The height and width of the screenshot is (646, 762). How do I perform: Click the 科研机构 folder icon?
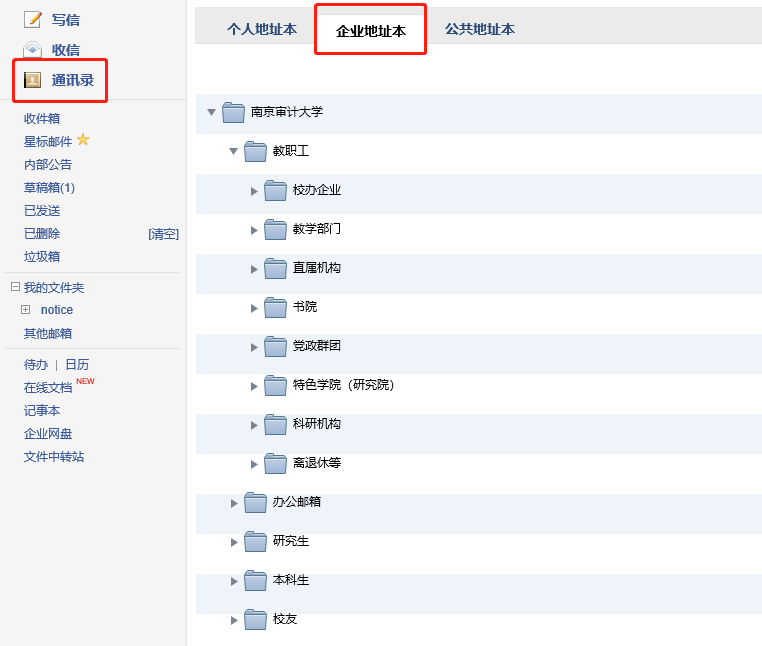275,425
